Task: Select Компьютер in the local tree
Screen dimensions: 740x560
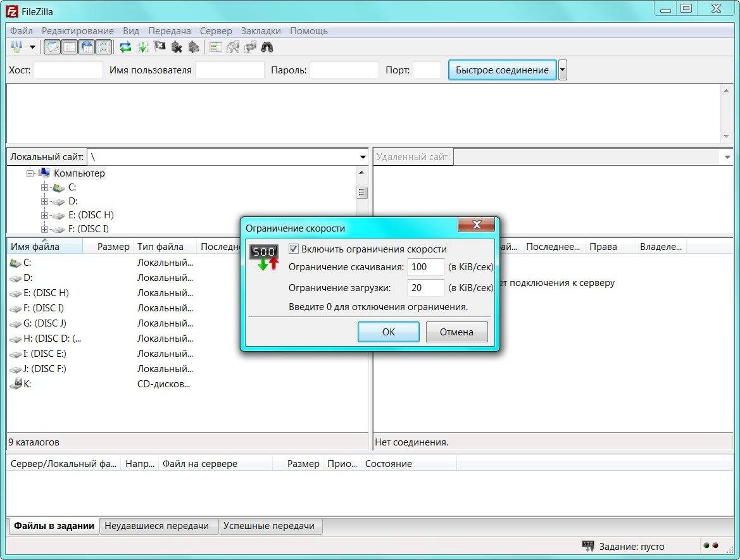Action: 79,173
